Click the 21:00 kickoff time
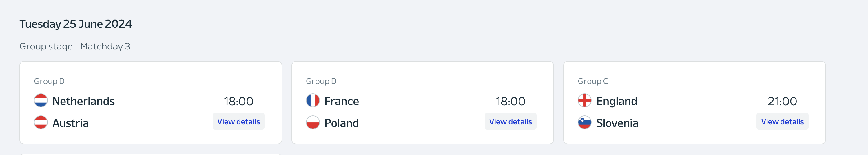 782,101
